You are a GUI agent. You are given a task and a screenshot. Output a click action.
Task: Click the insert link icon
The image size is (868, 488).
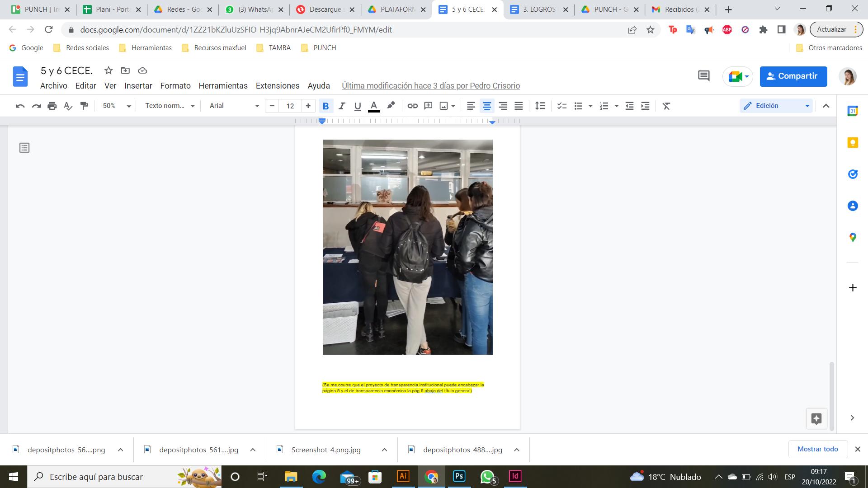tap(412, 106)
